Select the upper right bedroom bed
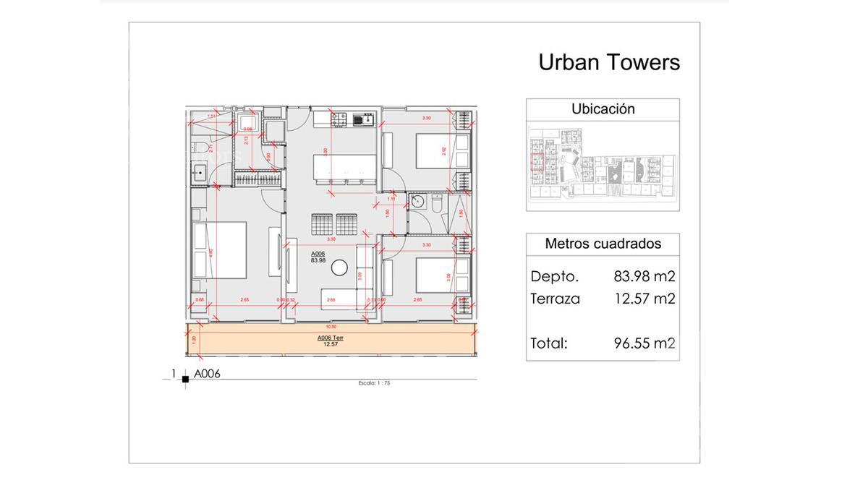The width and height of the screenshot is (868, 488). (443, 152)
